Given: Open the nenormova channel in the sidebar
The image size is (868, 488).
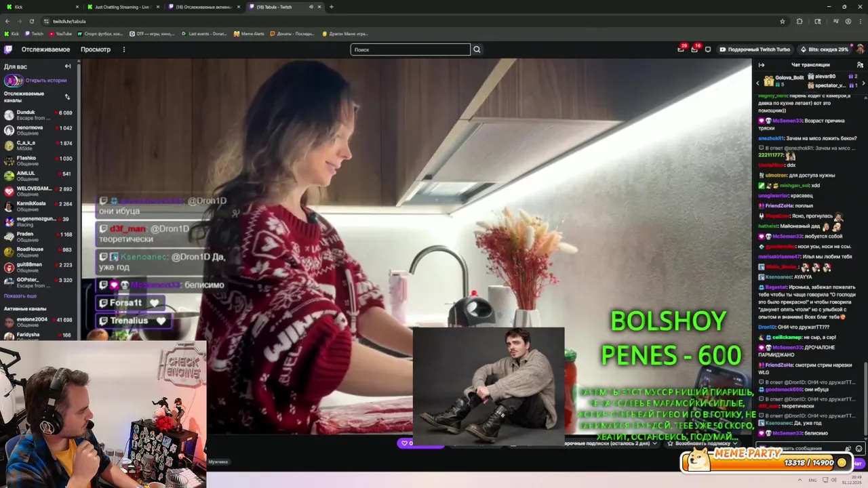Looking at the screenshot, I should [x=40, y=130].
